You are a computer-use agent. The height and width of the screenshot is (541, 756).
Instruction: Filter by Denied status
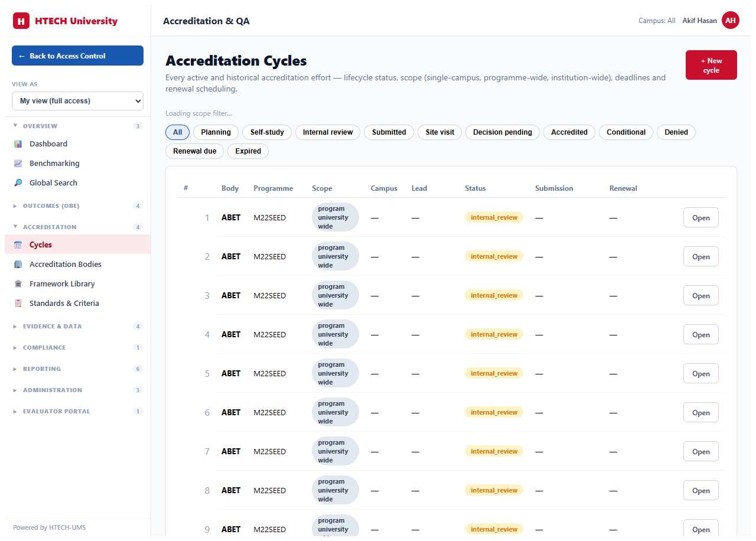pyautogui.click(x=676, y=132)
